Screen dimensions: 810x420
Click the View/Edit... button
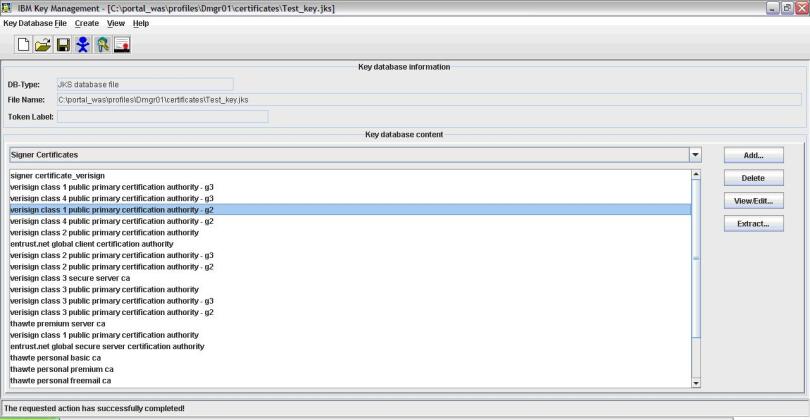[754, 200]
